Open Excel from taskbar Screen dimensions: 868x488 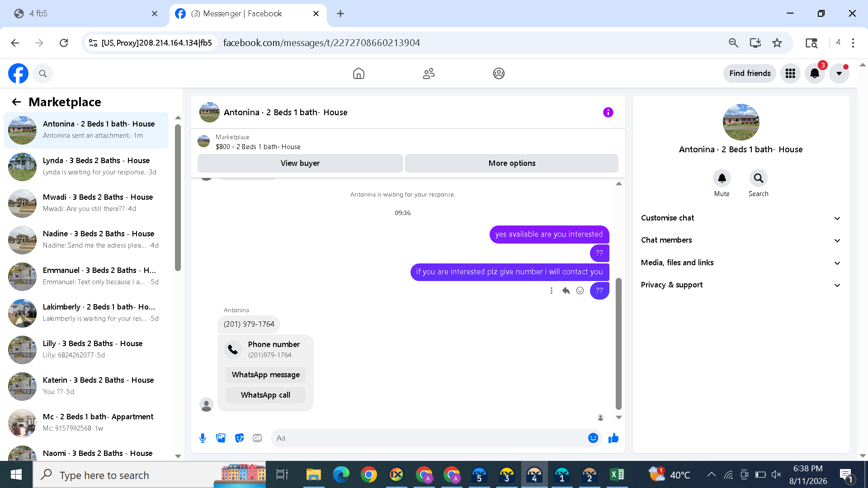click(x=617, y=474)
